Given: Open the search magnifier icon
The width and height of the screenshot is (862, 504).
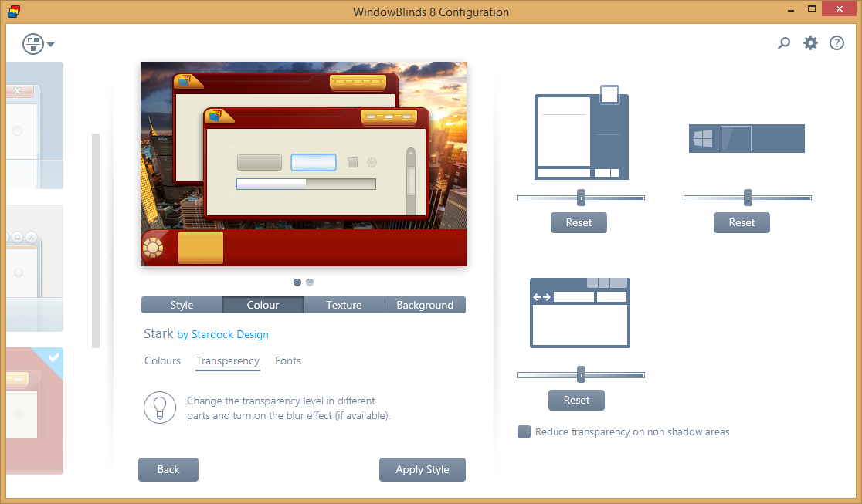Looking at the screenshot, I should coord(784,43).
